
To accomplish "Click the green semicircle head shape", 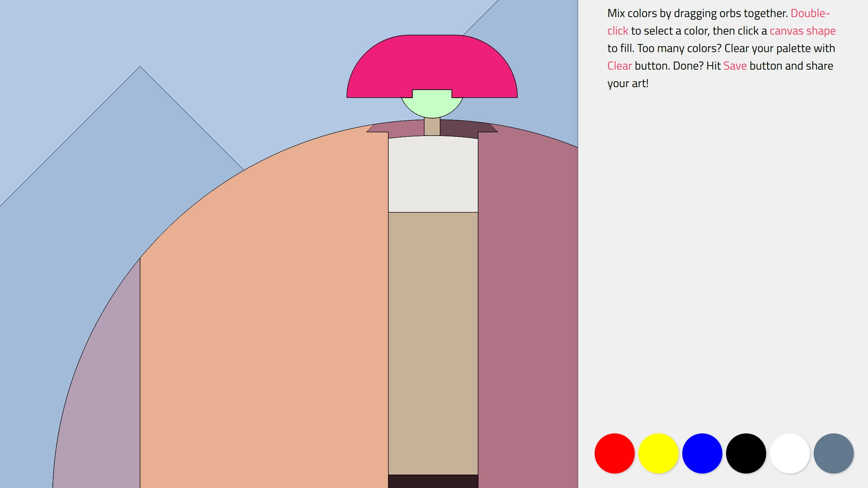I will 432,106.
